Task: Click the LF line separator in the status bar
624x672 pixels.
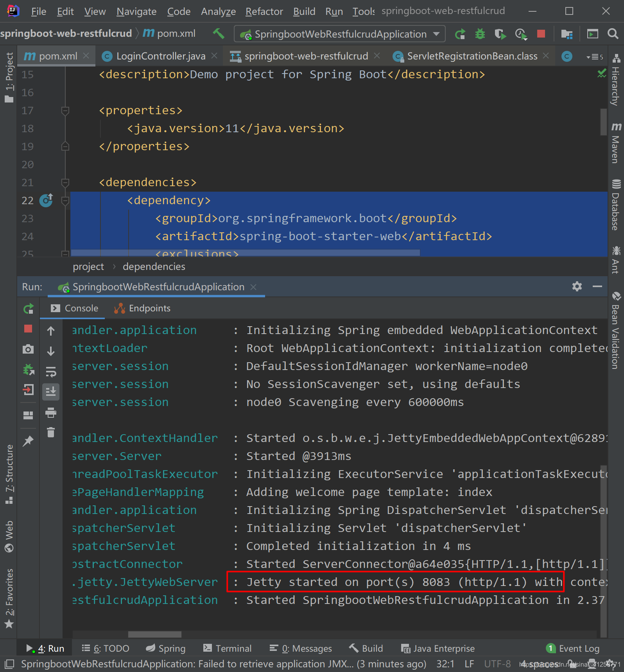Action: pyautogui.click(x=469, y=664)
